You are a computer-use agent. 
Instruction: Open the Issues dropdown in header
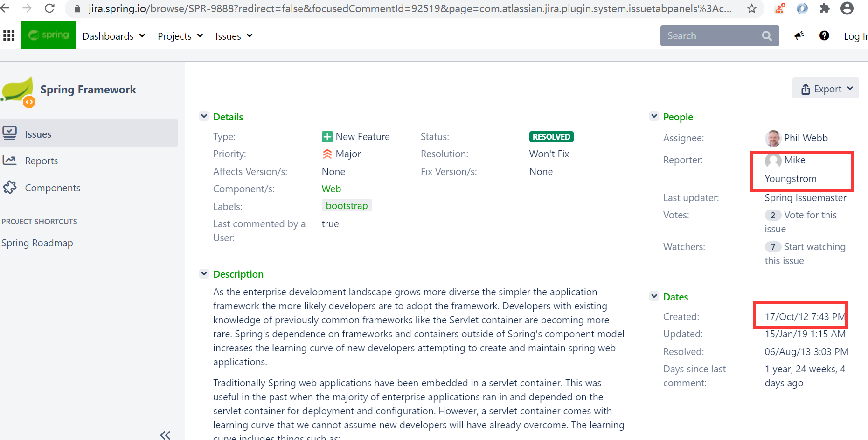coord(234,36)
